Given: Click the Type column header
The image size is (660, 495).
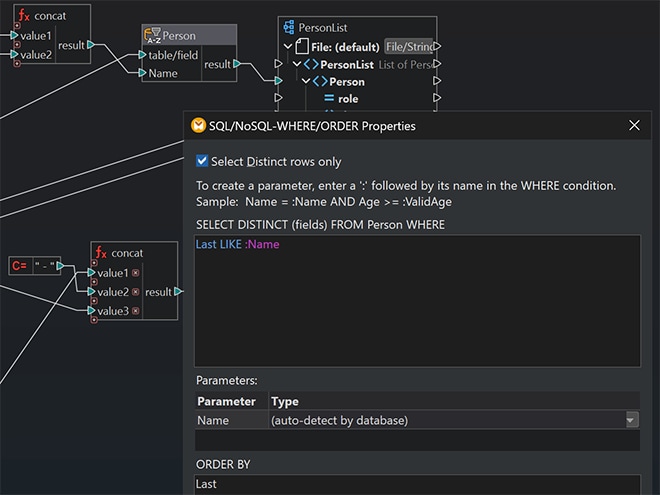Looking at the screenshot, I should point(454,401).
